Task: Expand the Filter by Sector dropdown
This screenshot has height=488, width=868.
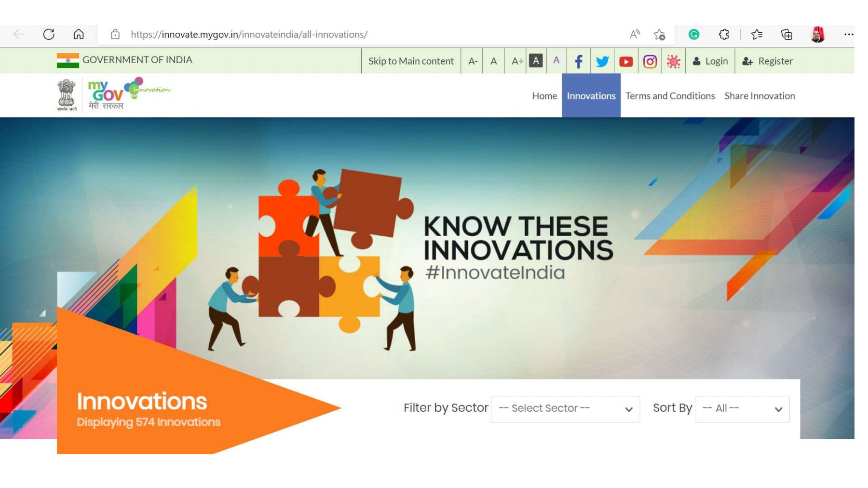Action: [565, 409]
